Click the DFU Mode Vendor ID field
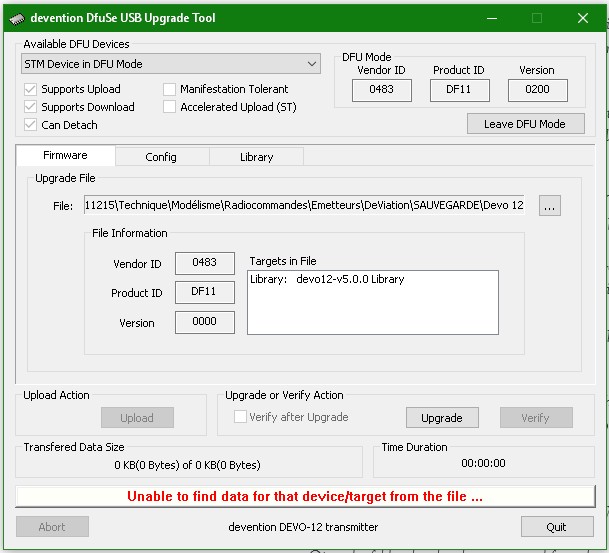 [x=382, y=90]
